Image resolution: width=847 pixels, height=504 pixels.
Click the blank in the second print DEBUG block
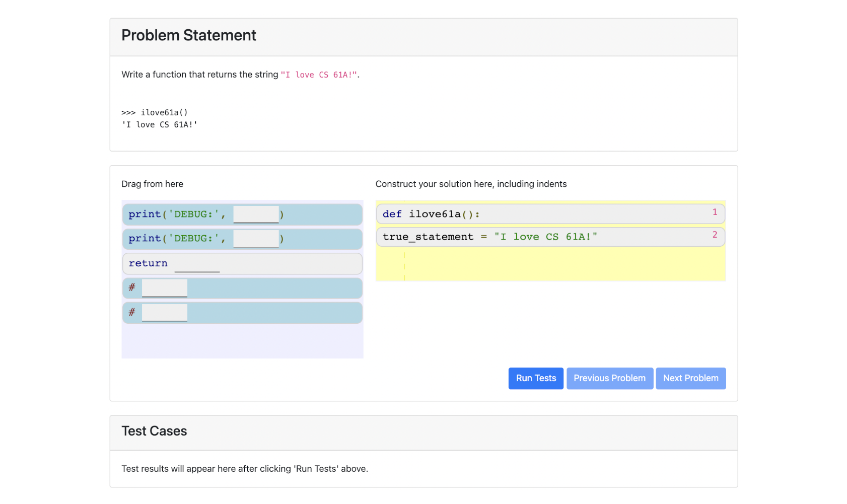click(x=256, y=239)
